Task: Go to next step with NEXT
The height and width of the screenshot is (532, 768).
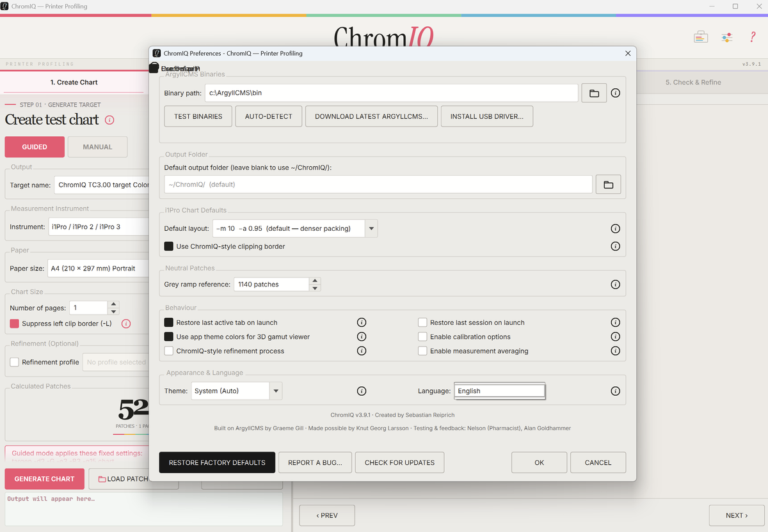Action: (736, 515)
